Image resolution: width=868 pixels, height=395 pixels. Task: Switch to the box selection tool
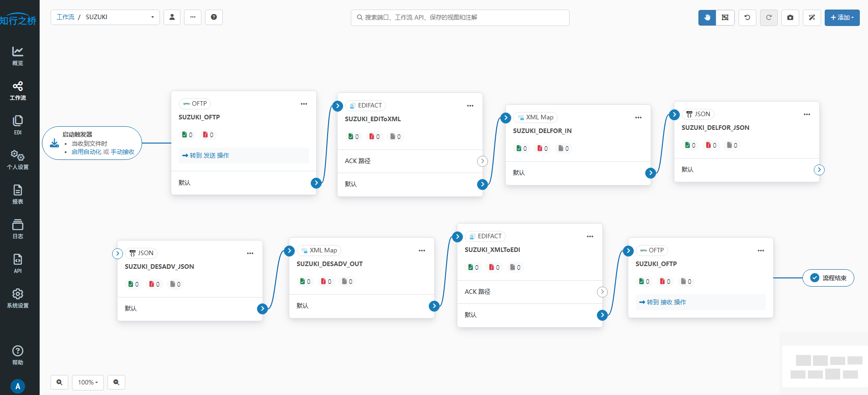(725, 18)
